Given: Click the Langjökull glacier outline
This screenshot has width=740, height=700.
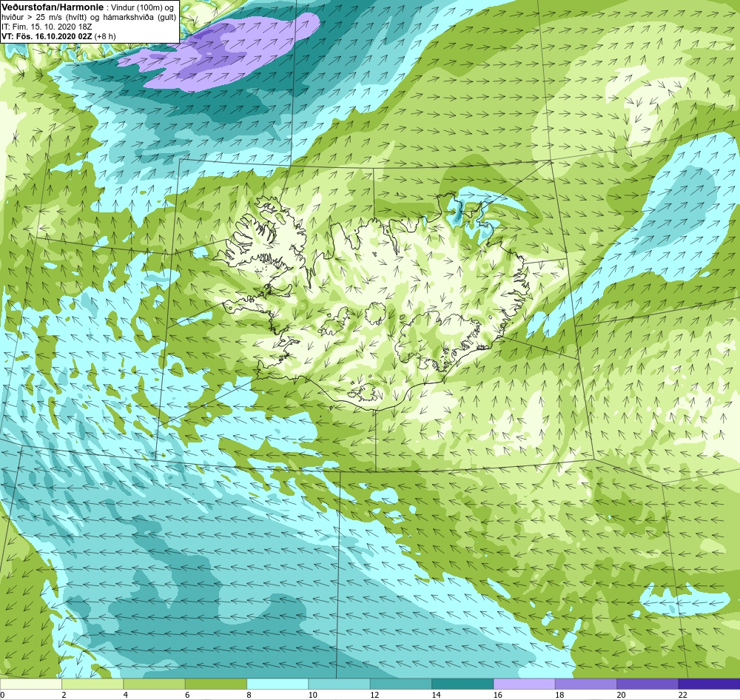Looking at the screenshot, I should [x=336, y=322].
